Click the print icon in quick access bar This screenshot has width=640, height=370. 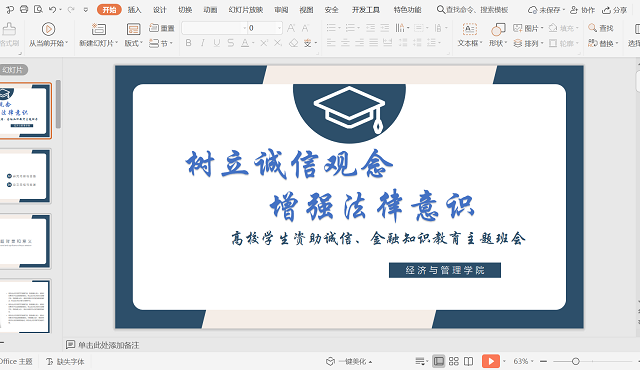pos(24,9)
